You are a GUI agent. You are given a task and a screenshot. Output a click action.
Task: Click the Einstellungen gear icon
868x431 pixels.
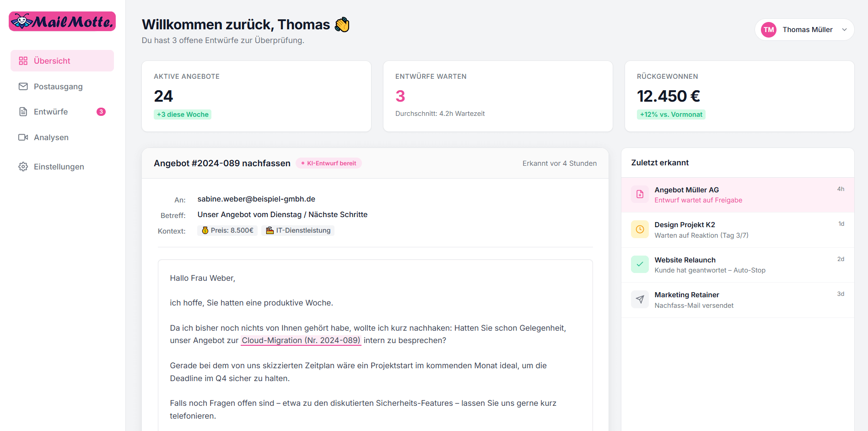point(23,167)
